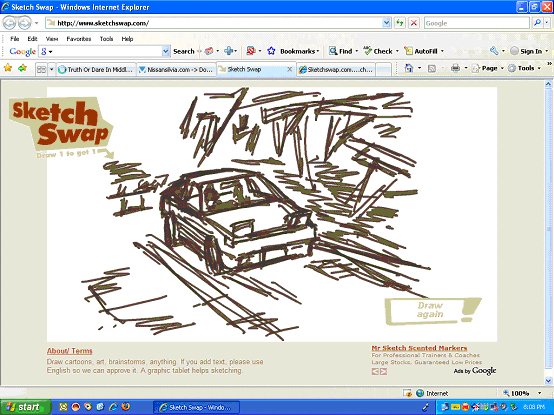
Task: Expand the Tools command bar dropdown
Action: tap(539, 68)
